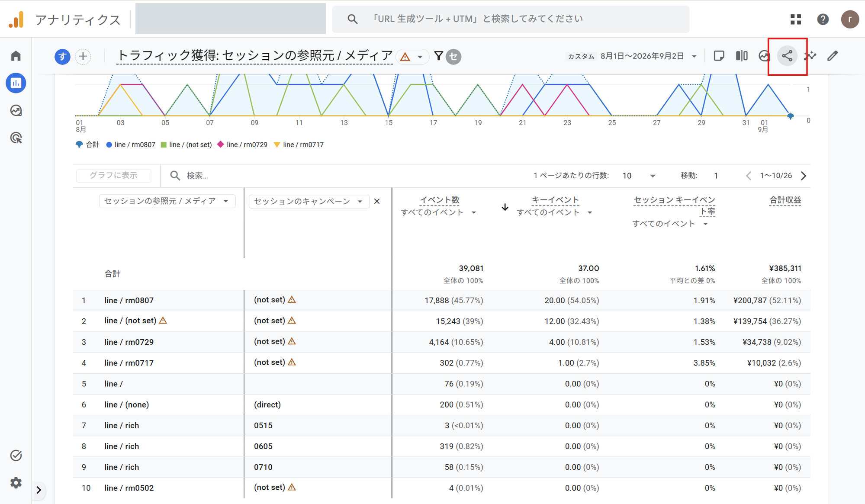
Task: Focus the top Analytics search field
Action: pyautogui.click(x=511, y=19)
